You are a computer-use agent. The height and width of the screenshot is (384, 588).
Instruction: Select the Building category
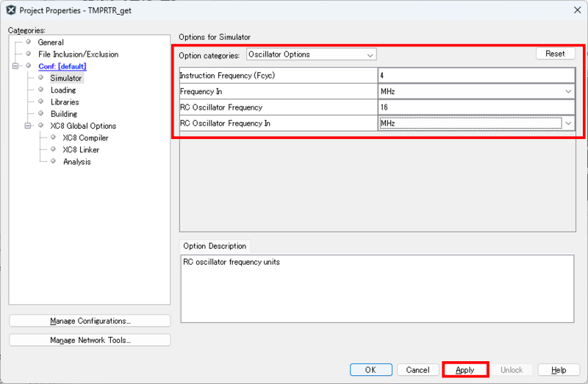point(63,114)
